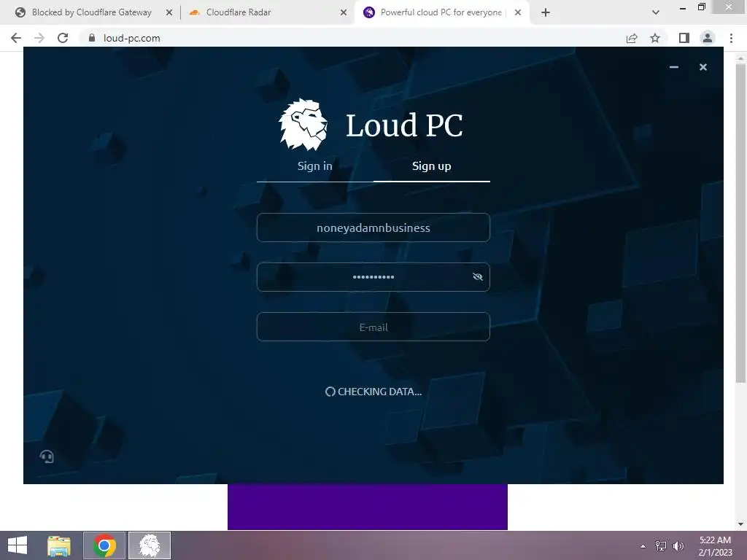
Task: Click the page vertical scrollbar
Action: click(740, 223)
